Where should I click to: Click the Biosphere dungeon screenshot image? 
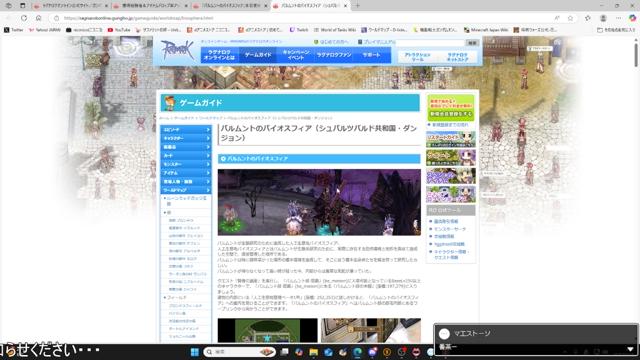coord(319,202)
